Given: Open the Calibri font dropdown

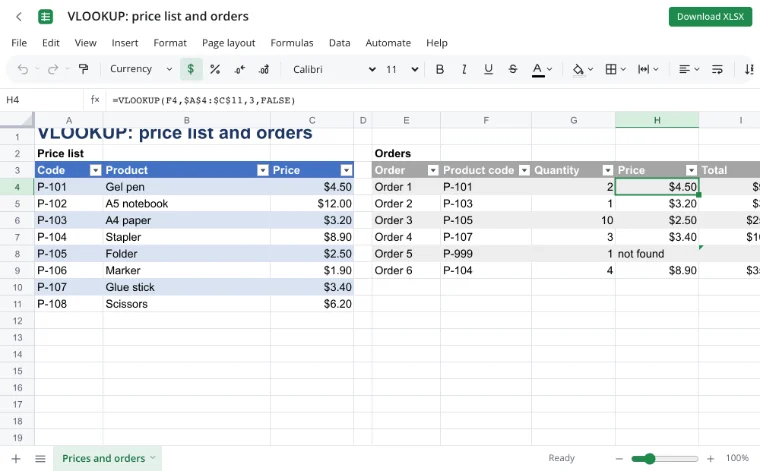Looking at the screenshot, I should (x=334, y=69).
